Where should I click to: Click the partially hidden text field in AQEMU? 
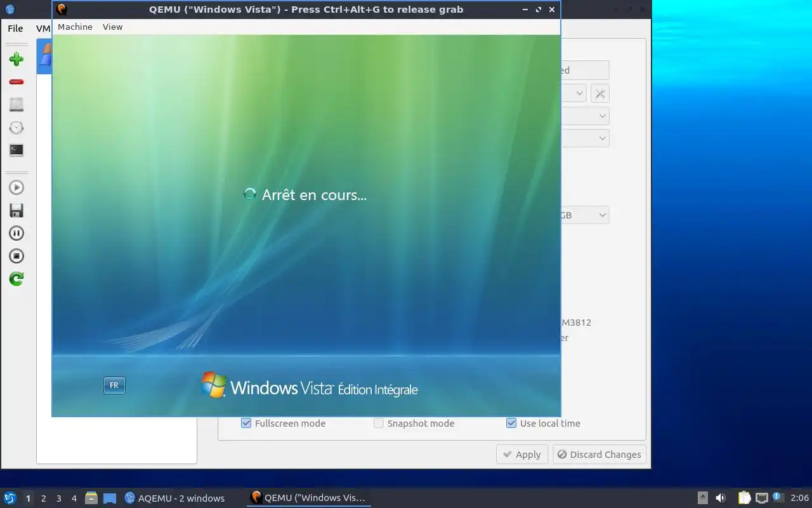[x=585, y=70]
